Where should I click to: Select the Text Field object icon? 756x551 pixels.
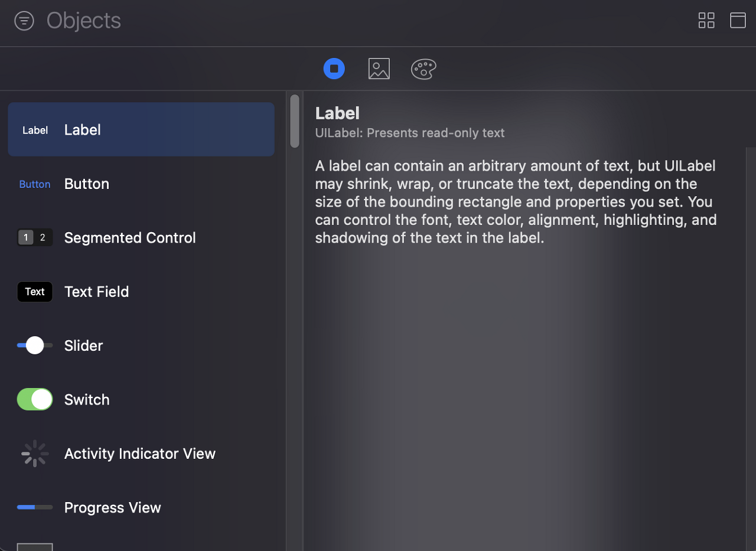(x=35, y=292)
